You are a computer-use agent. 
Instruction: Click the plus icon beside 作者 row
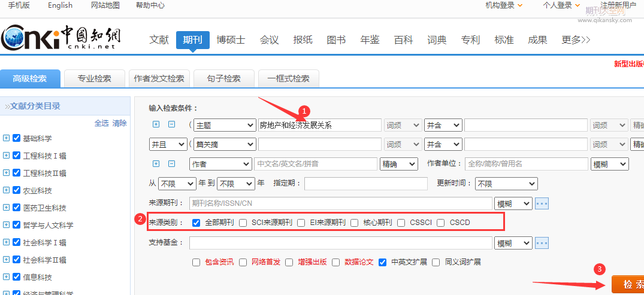156,163
